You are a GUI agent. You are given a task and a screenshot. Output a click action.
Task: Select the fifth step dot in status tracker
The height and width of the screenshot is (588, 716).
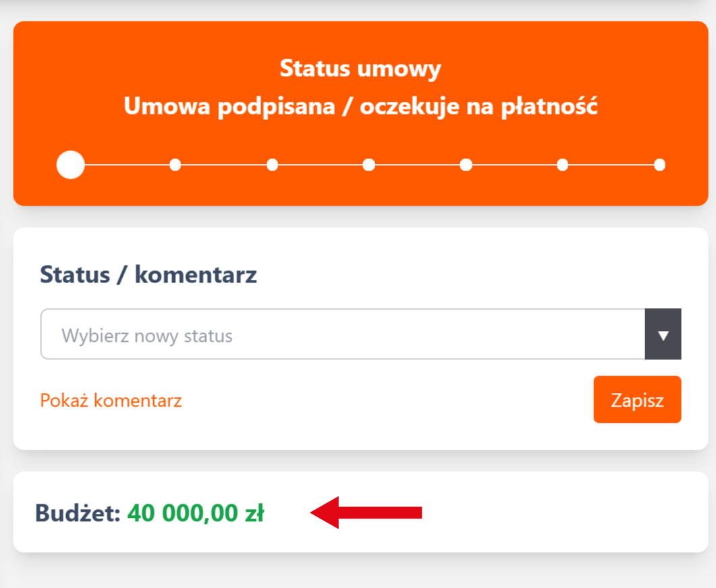point(466,165)
